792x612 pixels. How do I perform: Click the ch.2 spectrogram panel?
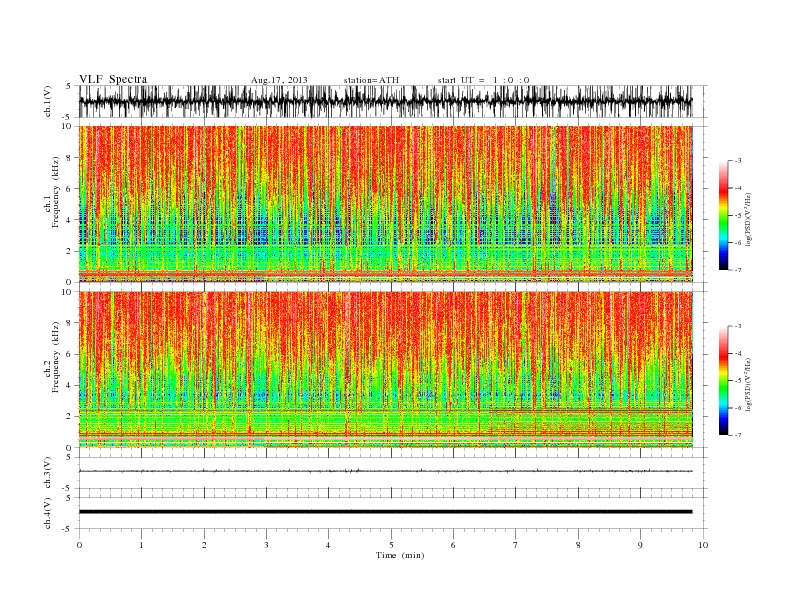[x=385, y=370]
